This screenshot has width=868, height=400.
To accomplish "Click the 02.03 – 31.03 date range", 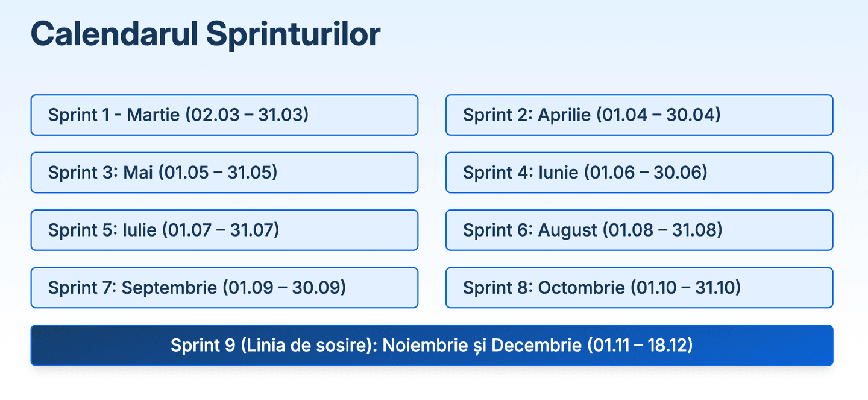I will [x=247, y=115].
